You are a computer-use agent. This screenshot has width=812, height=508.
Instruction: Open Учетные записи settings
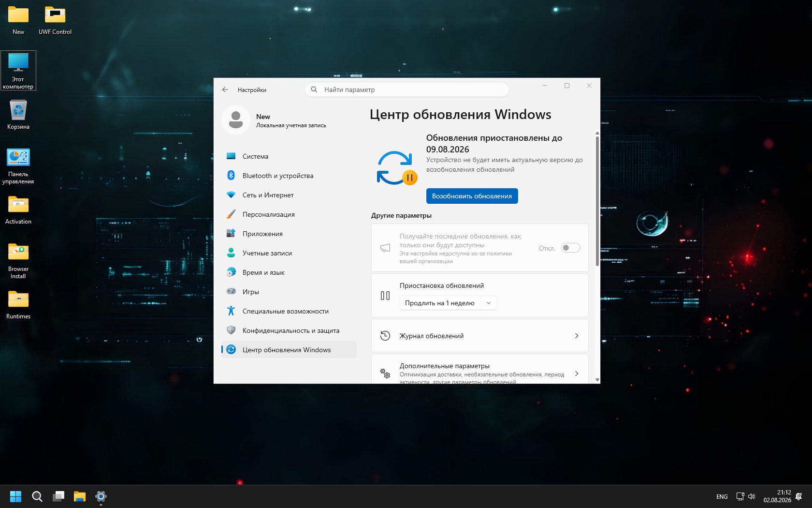(x=289, y=253)
